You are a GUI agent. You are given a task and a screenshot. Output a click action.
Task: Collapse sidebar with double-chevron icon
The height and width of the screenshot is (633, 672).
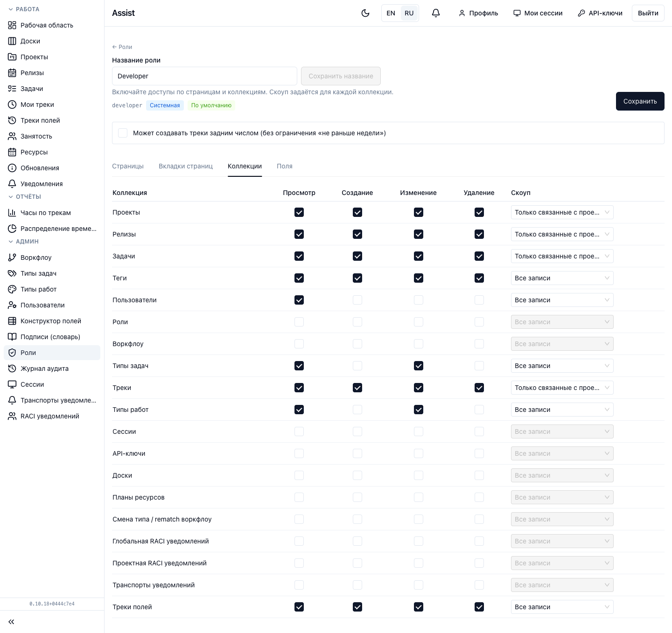tap(11, 622)
